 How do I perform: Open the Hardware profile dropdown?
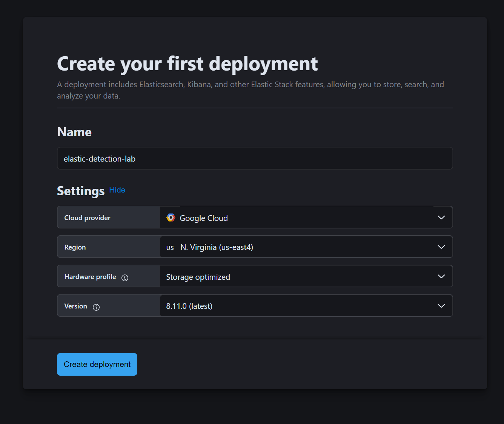click(x=306, y=276)
